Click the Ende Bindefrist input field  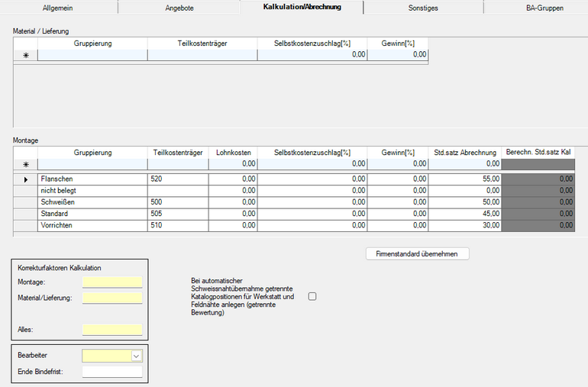point(112,372)
